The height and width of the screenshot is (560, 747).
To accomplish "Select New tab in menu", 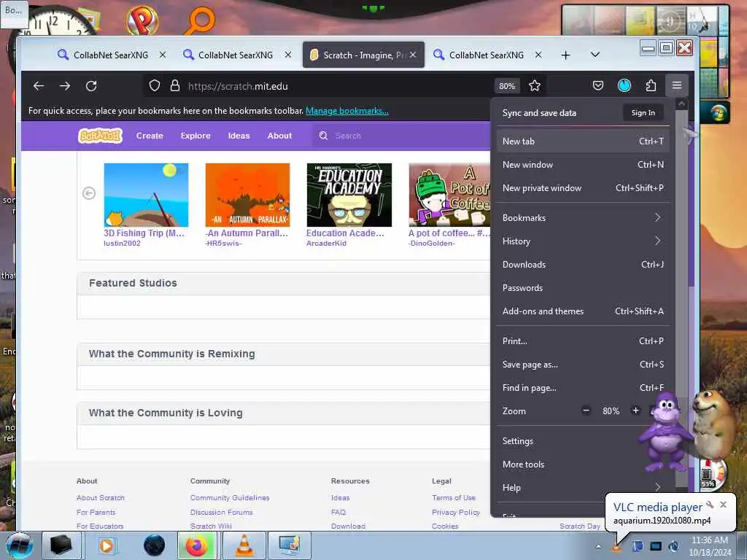I will tap(583, 141).
